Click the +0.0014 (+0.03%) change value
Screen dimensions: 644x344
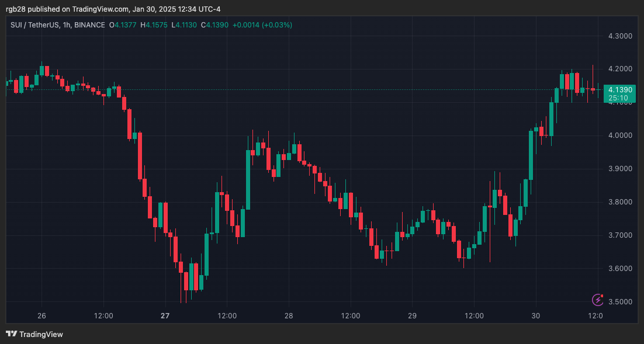pos(262,25)
